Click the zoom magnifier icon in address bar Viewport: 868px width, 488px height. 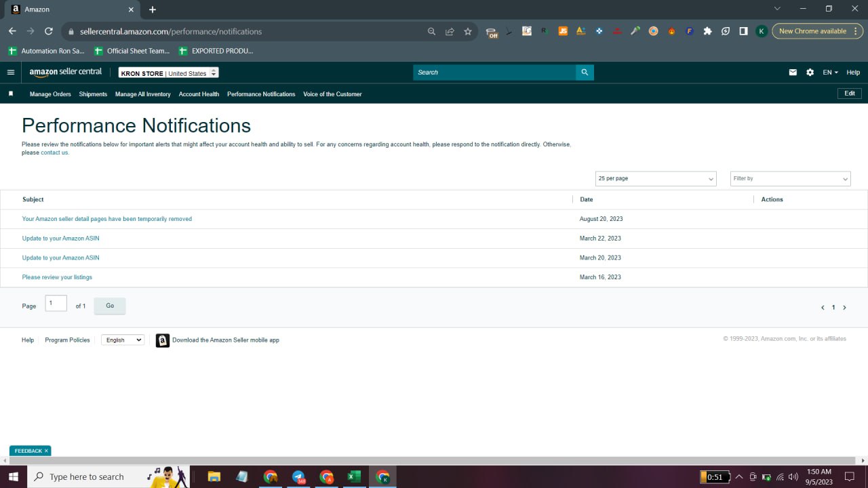[431, 31]
